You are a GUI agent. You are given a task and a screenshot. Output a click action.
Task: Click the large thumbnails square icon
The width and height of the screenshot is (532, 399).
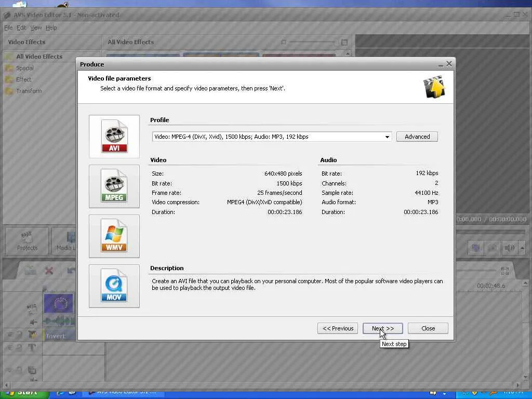pyautogui.click(x=344, y=43)
